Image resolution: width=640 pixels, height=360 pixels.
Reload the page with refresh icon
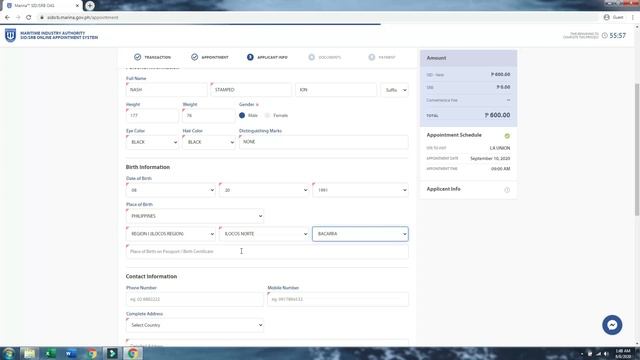coord(29,17)
